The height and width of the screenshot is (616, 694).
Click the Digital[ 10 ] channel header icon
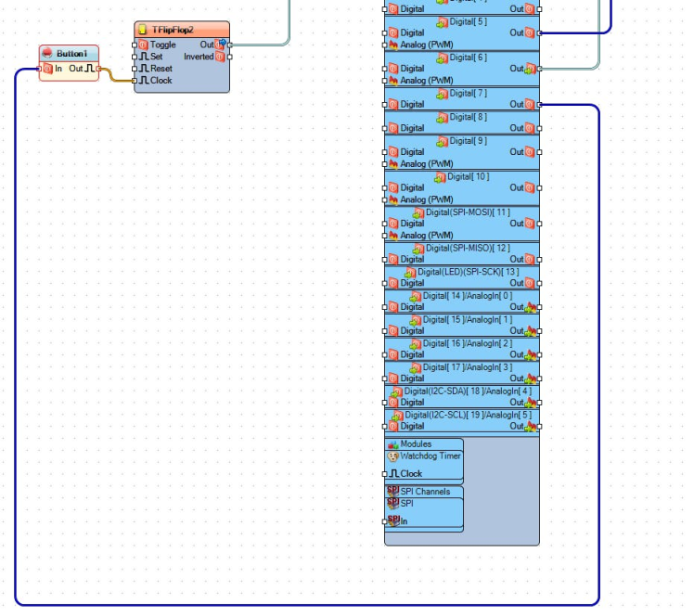pos(441,176)
